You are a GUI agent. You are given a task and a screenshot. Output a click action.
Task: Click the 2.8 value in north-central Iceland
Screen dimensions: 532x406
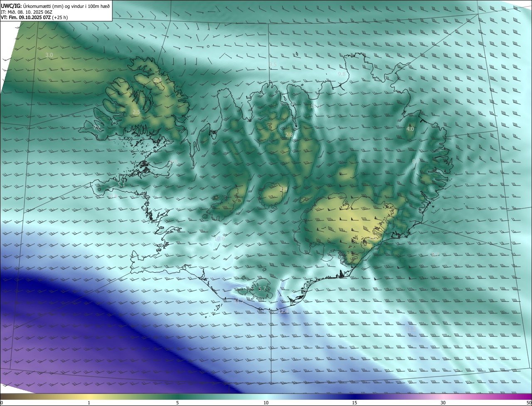coord(289,135)
